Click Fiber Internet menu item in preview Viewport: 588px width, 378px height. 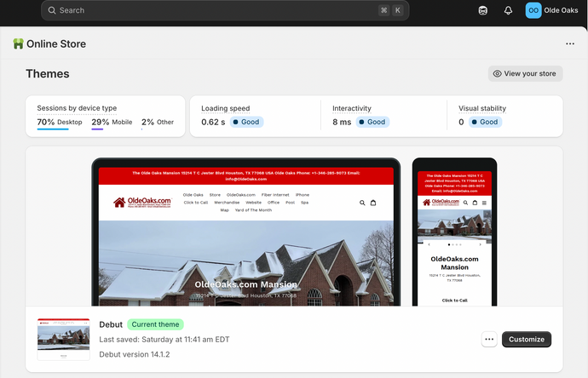(x=275, y=195)
